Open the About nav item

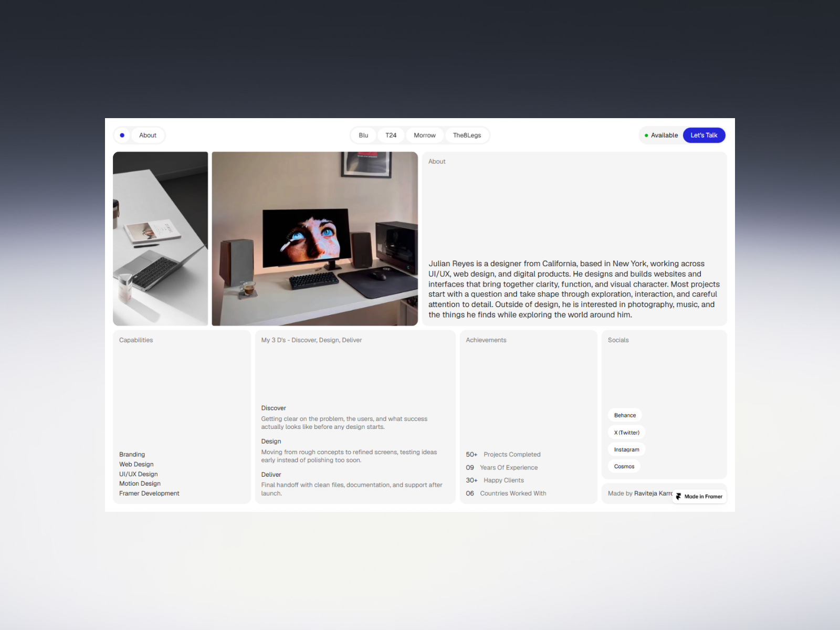coord(148,135)
